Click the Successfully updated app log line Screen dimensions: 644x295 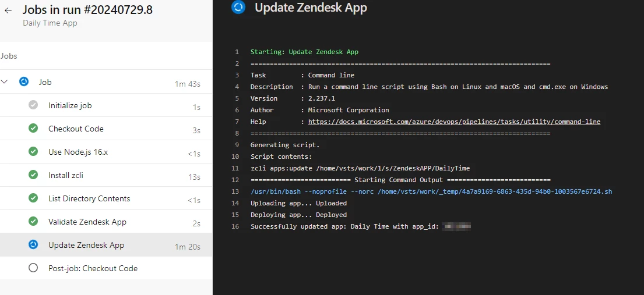click(x=361, y=226)
